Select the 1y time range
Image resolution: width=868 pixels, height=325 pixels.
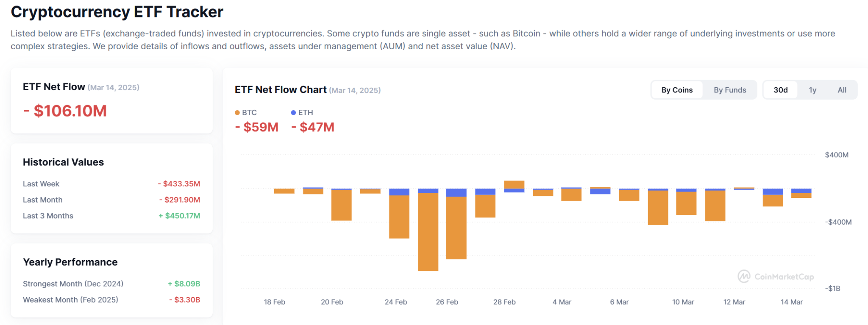[812, 90]
